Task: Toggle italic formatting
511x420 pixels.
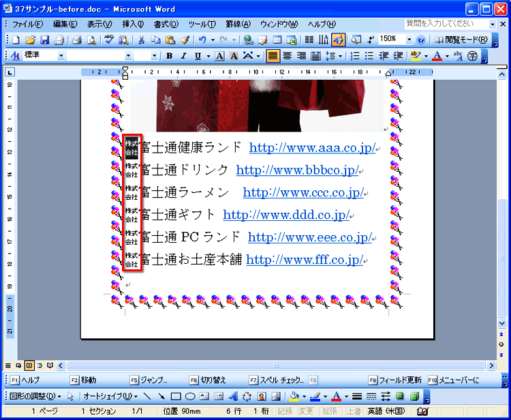Action: (183, 56)
